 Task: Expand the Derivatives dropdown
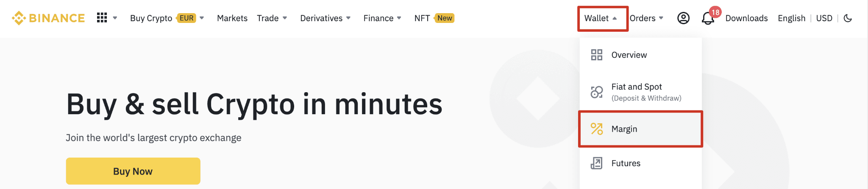(x=325, y=18)
